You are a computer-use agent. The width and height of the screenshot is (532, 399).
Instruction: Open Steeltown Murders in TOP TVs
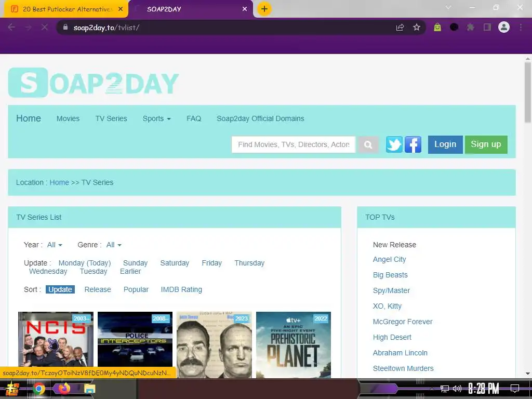(x=403, y=368)
